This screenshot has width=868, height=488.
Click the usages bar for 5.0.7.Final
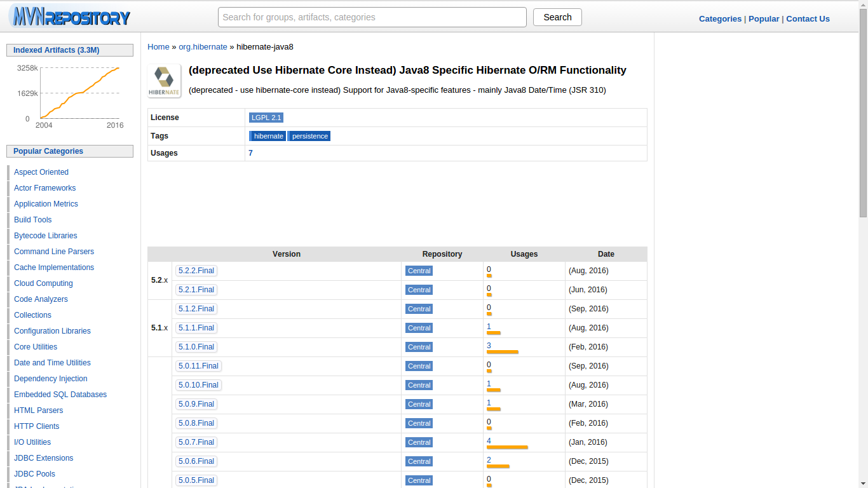[507, 447]
